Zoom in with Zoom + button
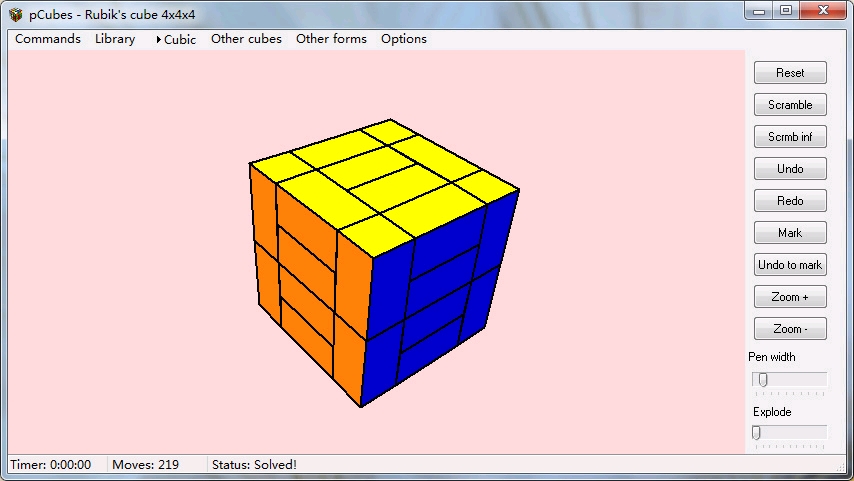 [790, 297]
